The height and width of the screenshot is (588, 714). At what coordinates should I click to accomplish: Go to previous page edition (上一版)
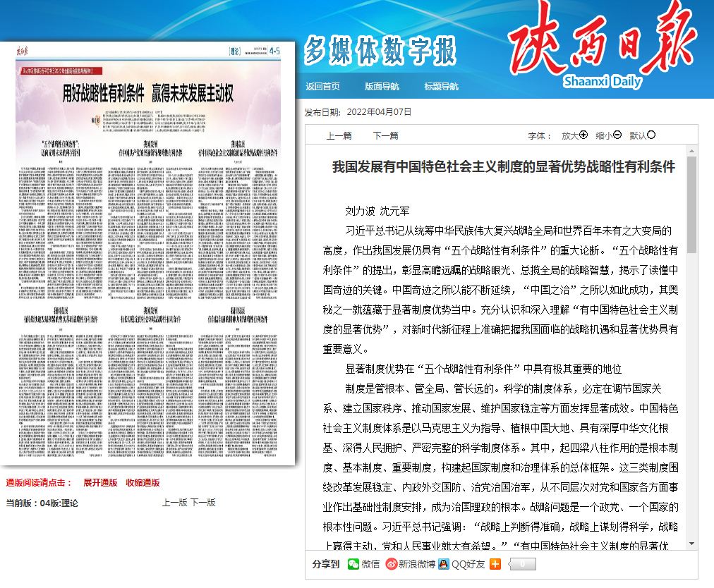coord(174,503)
